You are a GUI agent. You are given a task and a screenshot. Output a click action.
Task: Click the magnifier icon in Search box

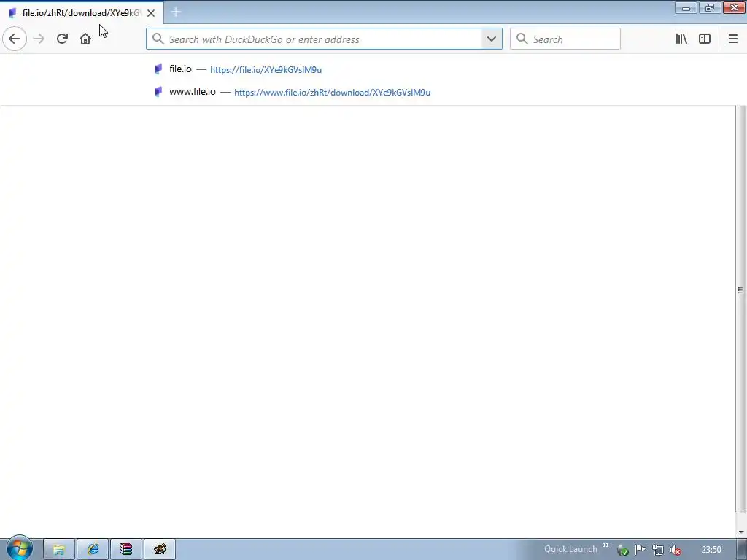click(x=522, y=39)
